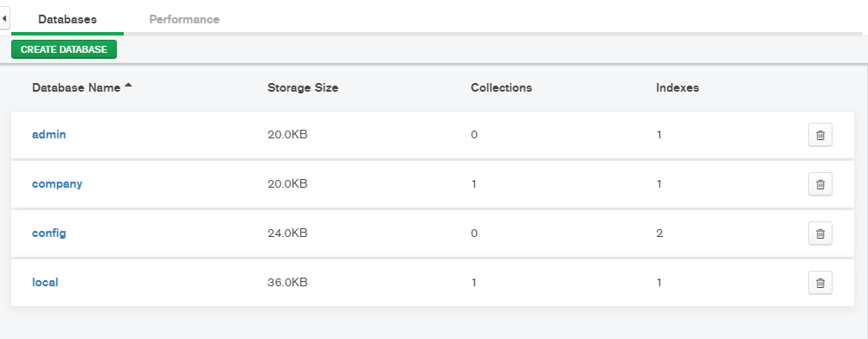The width and height of the screenshot is (868, 339).
Task: Sort by Indexes column header
Action: coord(678,87)
